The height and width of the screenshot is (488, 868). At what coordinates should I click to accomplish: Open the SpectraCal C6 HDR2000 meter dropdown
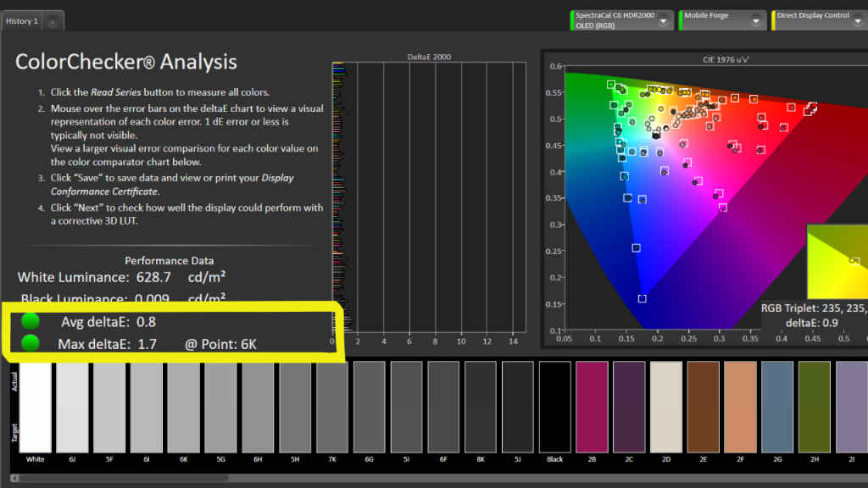(x=665, y=20)
